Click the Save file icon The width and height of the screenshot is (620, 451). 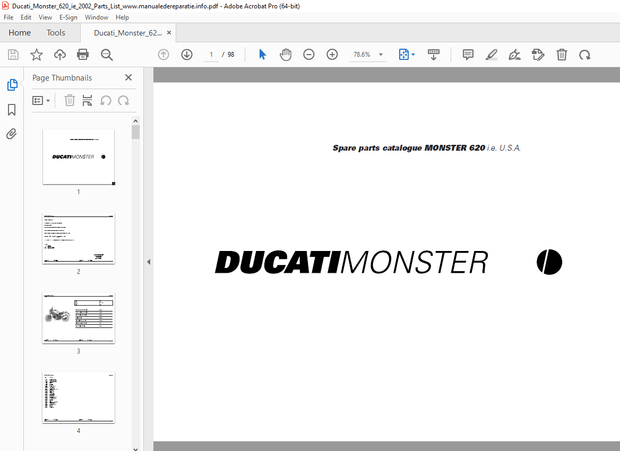13,55
